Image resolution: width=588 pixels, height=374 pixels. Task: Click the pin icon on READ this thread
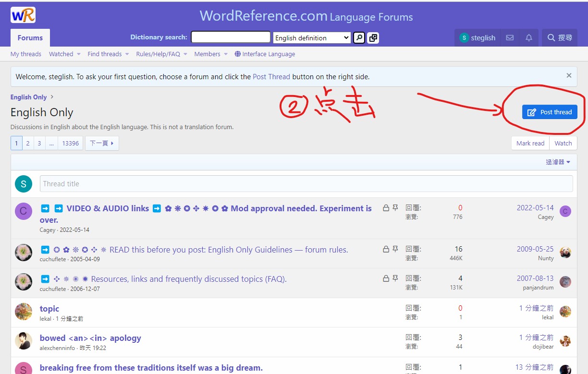click(x=395, y=249)
